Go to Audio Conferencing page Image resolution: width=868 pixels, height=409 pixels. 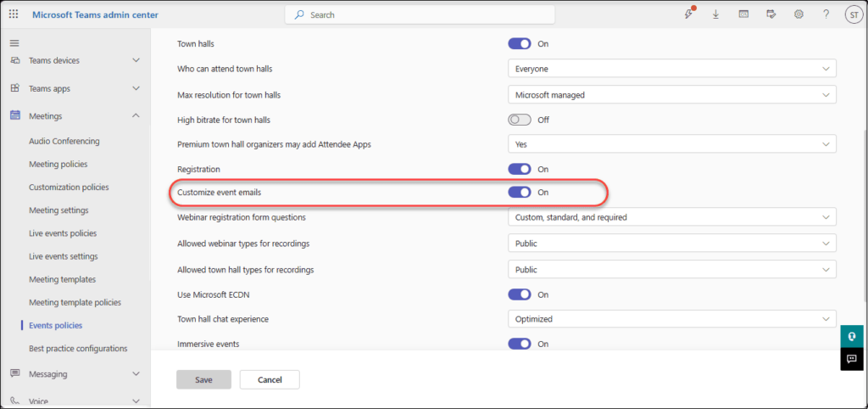coord(64,142)
